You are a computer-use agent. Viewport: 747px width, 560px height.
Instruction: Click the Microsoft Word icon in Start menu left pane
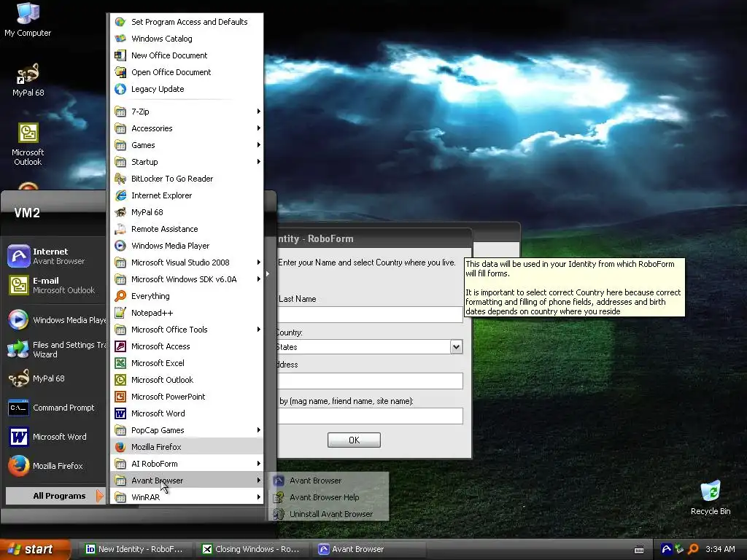(x=18, y=437)
